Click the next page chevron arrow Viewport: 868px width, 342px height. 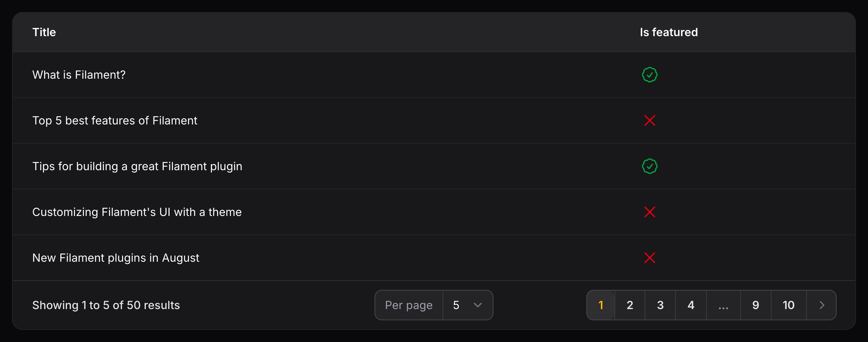coord(821,305)
